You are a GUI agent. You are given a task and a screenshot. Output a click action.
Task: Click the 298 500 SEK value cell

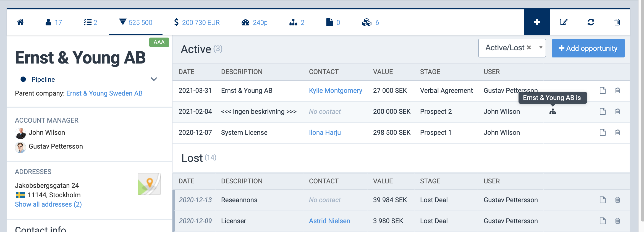pos(392,133)
